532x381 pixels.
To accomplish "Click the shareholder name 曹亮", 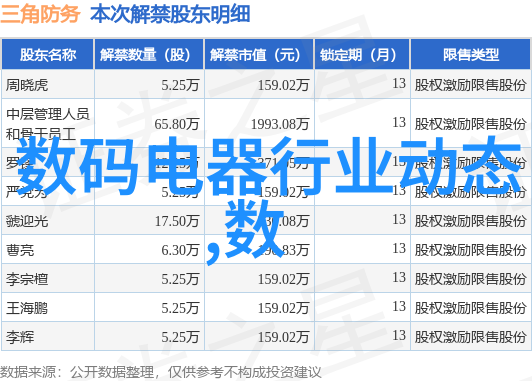I will point(20,250).
